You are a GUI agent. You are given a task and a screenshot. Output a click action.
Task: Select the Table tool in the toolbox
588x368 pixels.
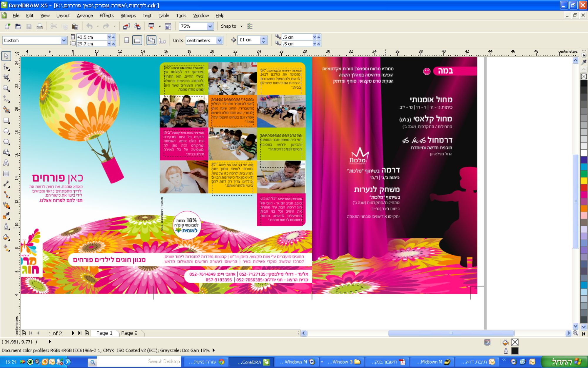point(6,174)
